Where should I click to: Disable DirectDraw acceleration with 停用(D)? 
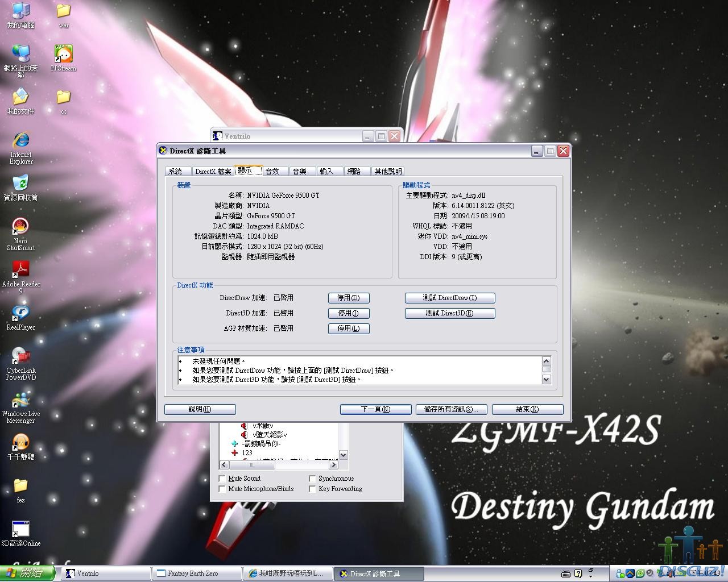[x=349, y=298]
